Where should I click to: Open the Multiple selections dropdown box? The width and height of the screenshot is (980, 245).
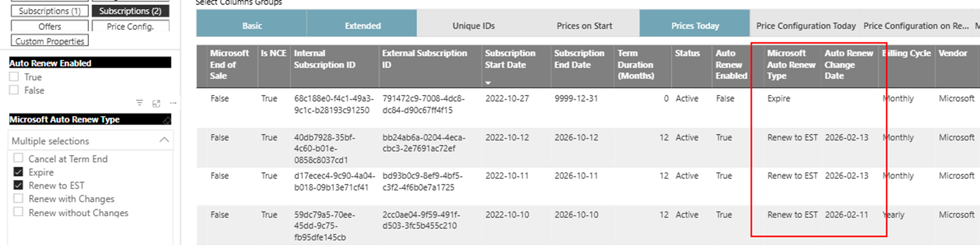click(x=90, y=141)
